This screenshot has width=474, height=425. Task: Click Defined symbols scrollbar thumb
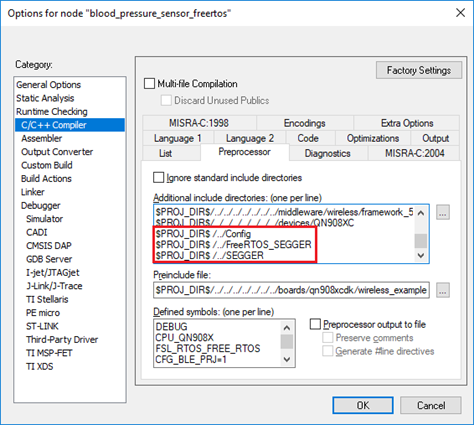click(x=287, y=342)
